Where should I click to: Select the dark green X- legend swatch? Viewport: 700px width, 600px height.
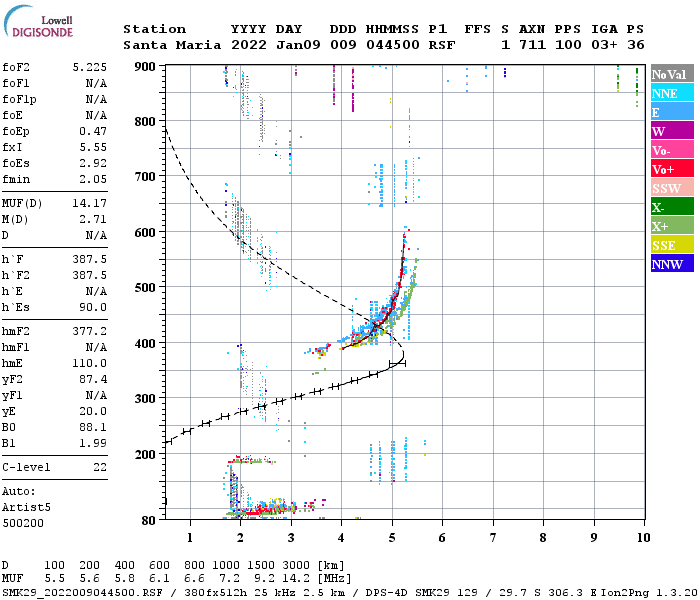coord(672,207)
